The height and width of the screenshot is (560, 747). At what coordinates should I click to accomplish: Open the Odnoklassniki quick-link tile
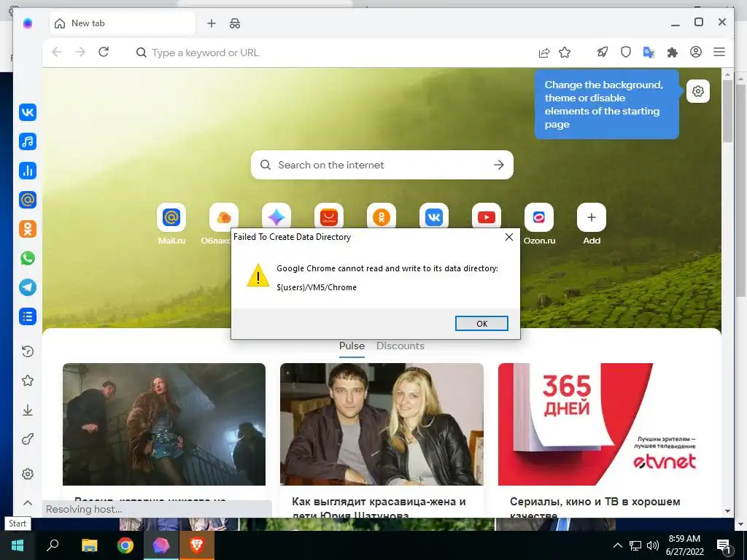click(x=382, y=216)
